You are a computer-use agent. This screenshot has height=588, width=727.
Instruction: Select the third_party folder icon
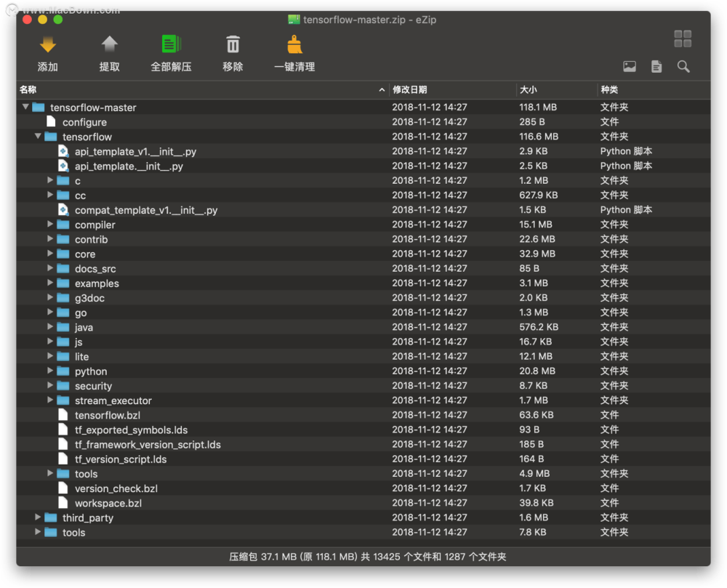point(51,517)
